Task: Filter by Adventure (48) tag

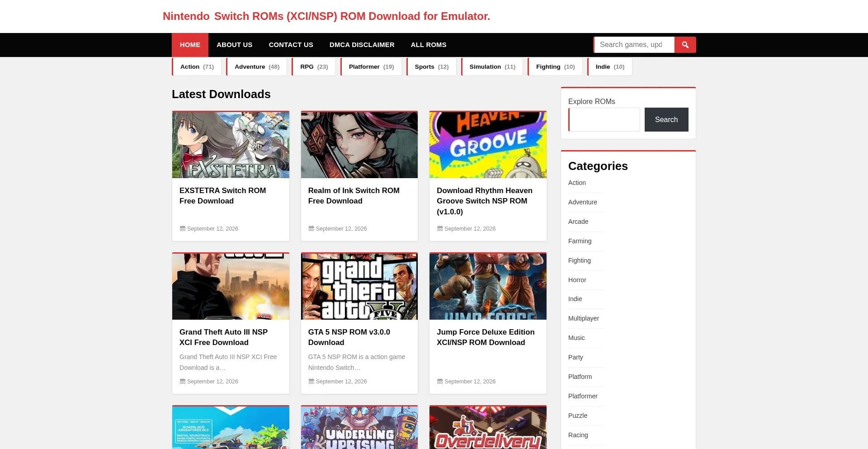Action: coord(257,67)
